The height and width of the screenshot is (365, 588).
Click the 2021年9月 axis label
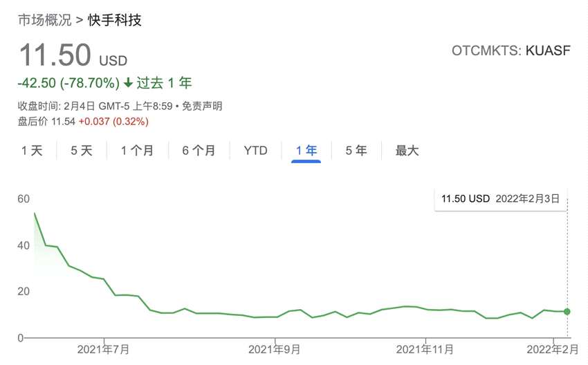[275, 350]
